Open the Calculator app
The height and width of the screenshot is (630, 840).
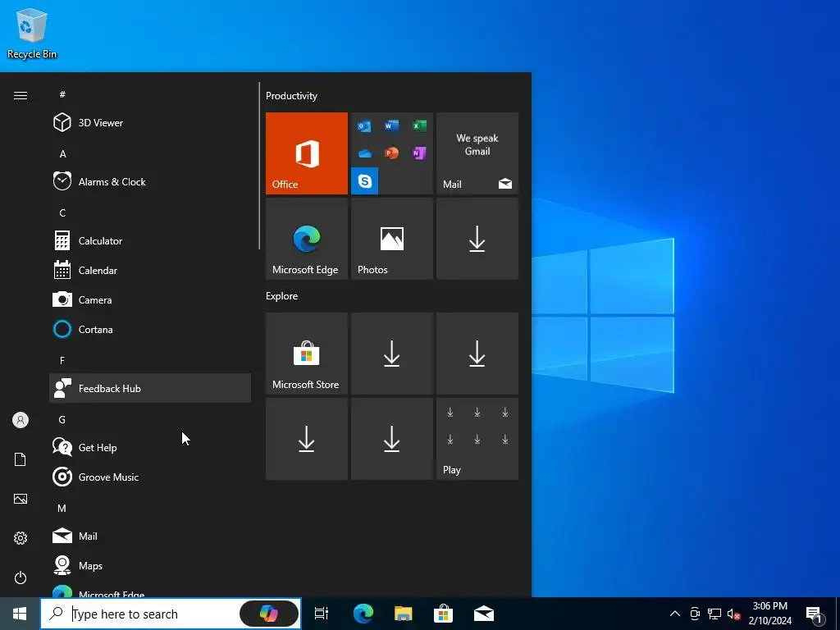150,240
